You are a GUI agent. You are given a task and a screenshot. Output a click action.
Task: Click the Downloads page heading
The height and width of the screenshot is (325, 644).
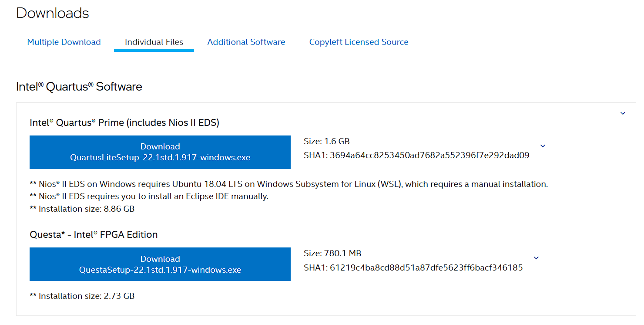pyautogui.click(x=52, y=13)
